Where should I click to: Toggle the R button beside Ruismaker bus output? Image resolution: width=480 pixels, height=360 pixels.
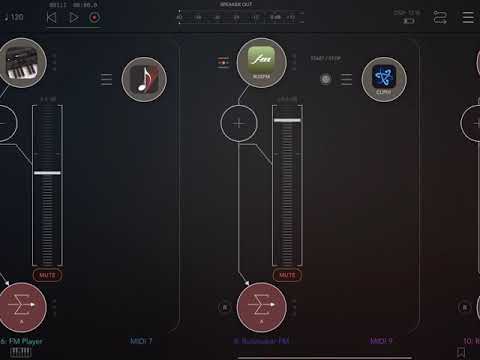point(225,307)
